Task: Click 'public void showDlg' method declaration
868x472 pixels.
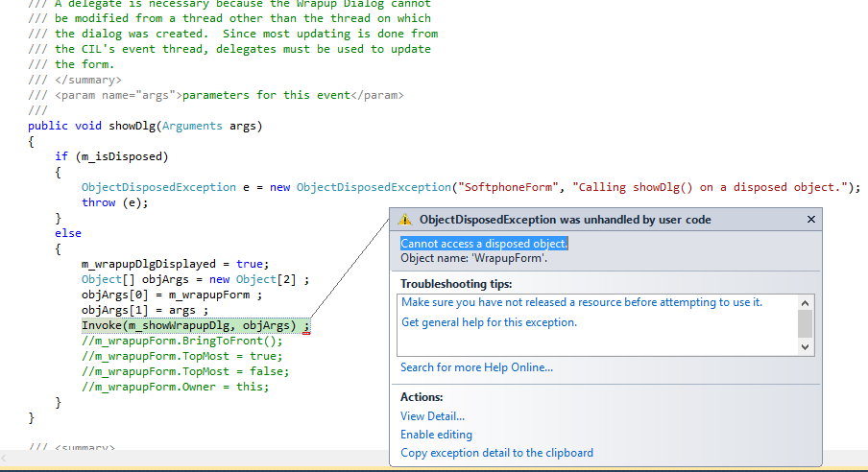Action: click(145, 126)
